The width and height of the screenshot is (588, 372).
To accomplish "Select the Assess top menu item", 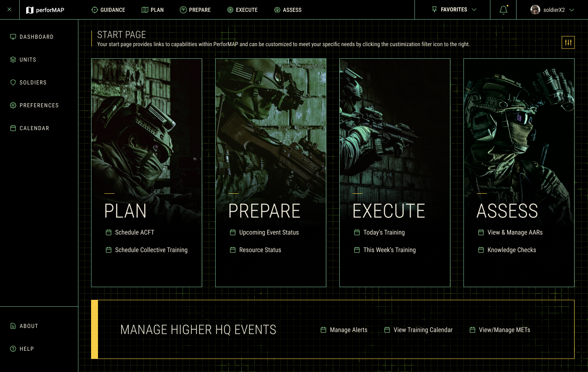I will coord(288,10).
